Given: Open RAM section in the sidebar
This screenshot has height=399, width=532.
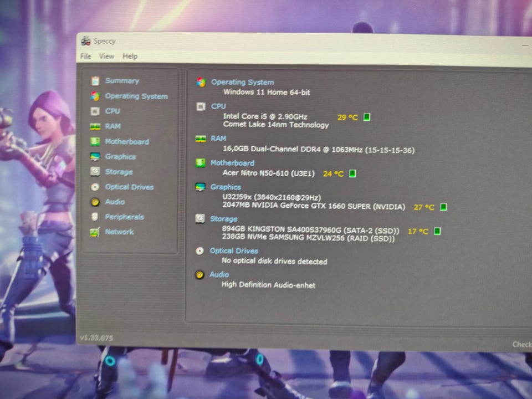Looking at the screenshot, I should click(x=112, y=126).
